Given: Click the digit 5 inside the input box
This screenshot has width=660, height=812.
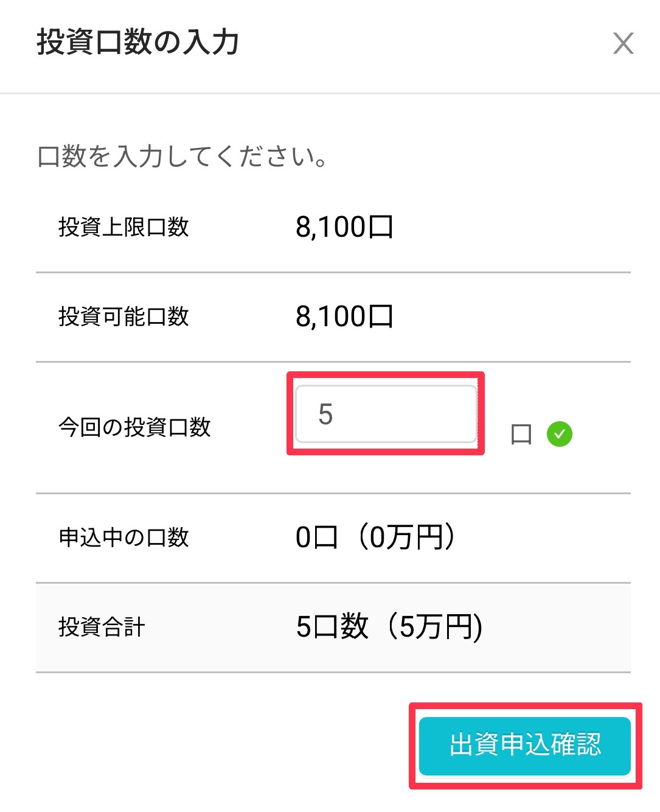Looking at the screenshot, I should 325,415.
